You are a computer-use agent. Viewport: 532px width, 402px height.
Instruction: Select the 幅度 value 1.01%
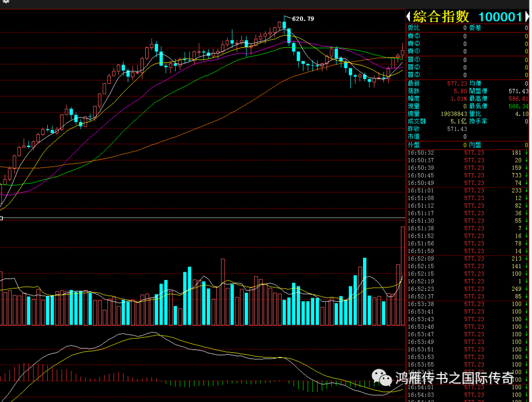click(x=459, y=98)
